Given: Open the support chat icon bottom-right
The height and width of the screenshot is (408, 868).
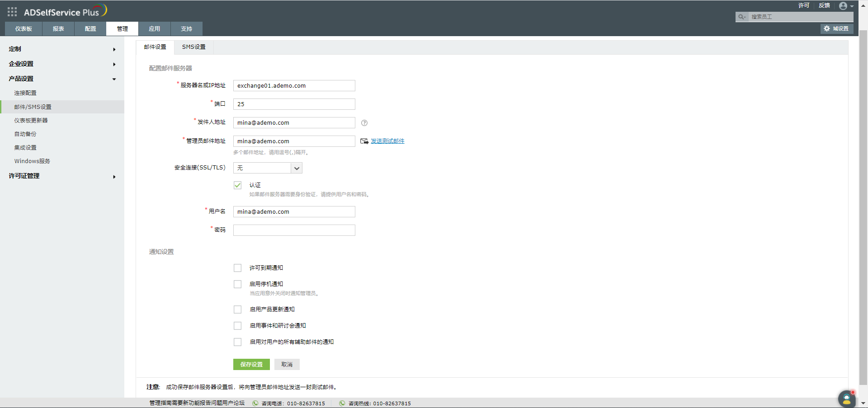Looking at the screenshot, I should 846,399.
